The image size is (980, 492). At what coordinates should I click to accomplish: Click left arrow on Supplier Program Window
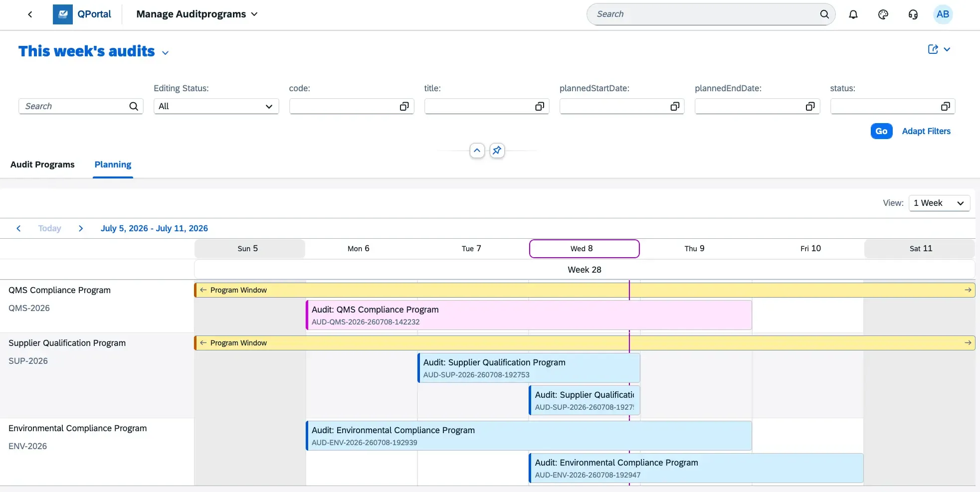pos(203,343)
